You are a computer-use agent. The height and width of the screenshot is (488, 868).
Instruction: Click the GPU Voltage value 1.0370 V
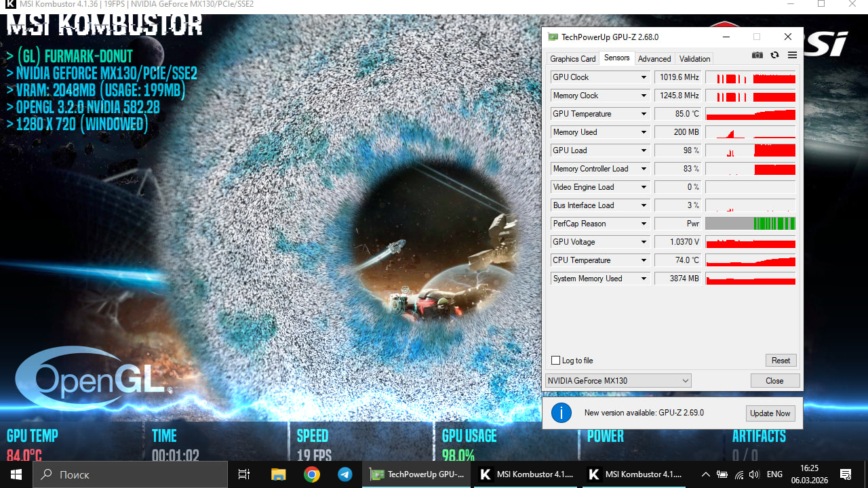tap(677, 242)
